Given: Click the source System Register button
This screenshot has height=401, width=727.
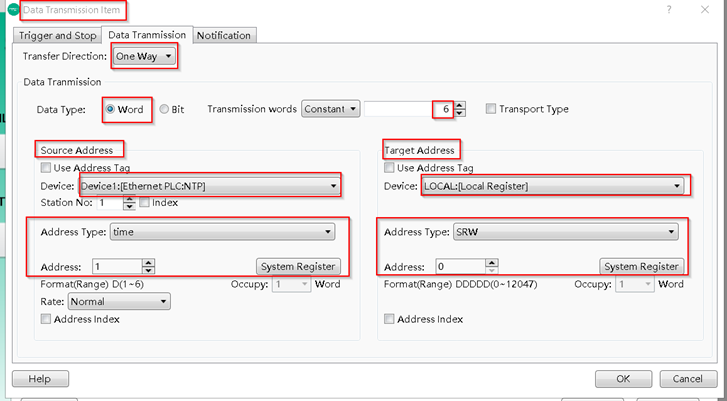Looking at the screenshot, I should (298, 267).
